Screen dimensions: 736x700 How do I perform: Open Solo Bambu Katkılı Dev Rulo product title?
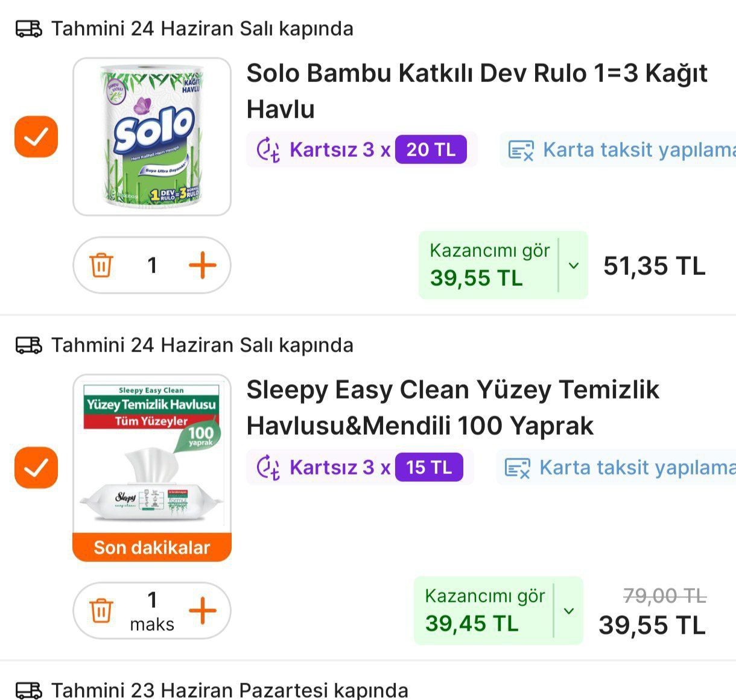tap(477, 91)
